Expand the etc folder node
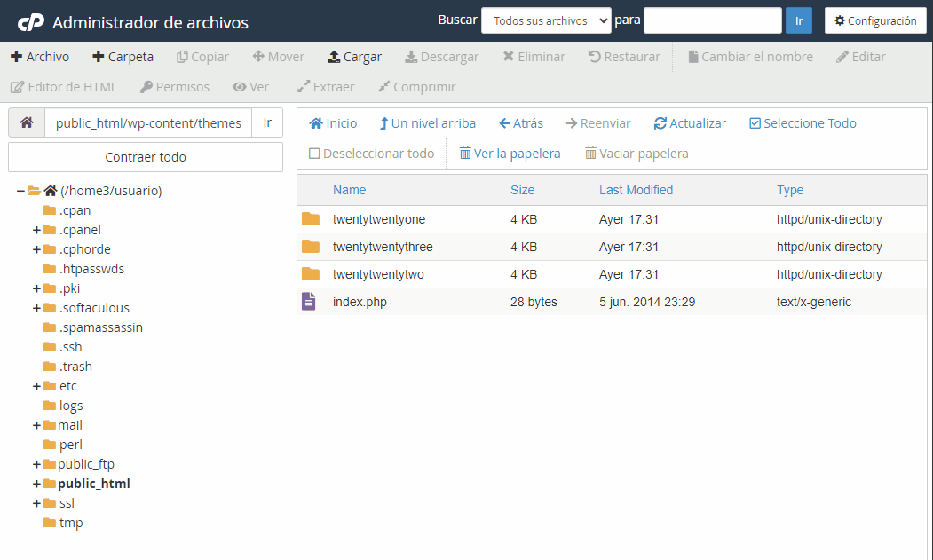 [x=36, y=386]
